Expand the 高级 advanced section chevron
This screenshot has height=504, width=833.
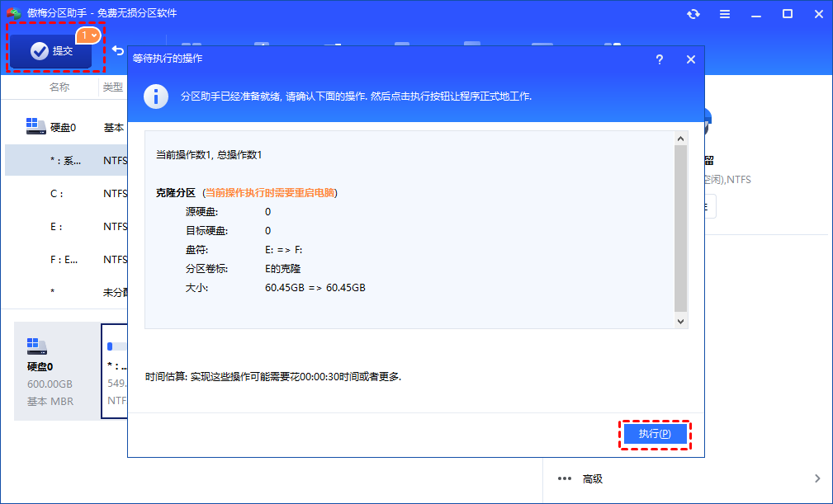(x=816, y=478)
